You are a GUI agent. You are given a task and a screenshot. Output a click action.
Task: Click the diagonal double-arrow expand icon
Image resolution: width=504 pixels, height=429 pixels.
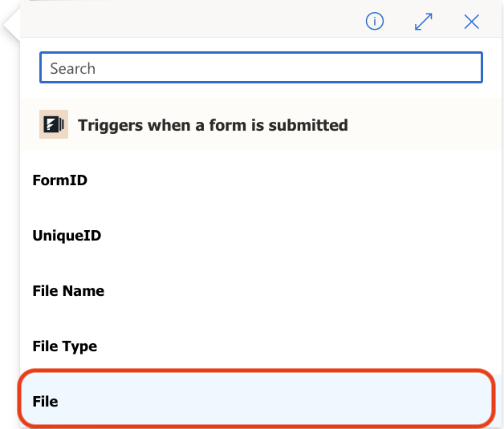(424, 22)
